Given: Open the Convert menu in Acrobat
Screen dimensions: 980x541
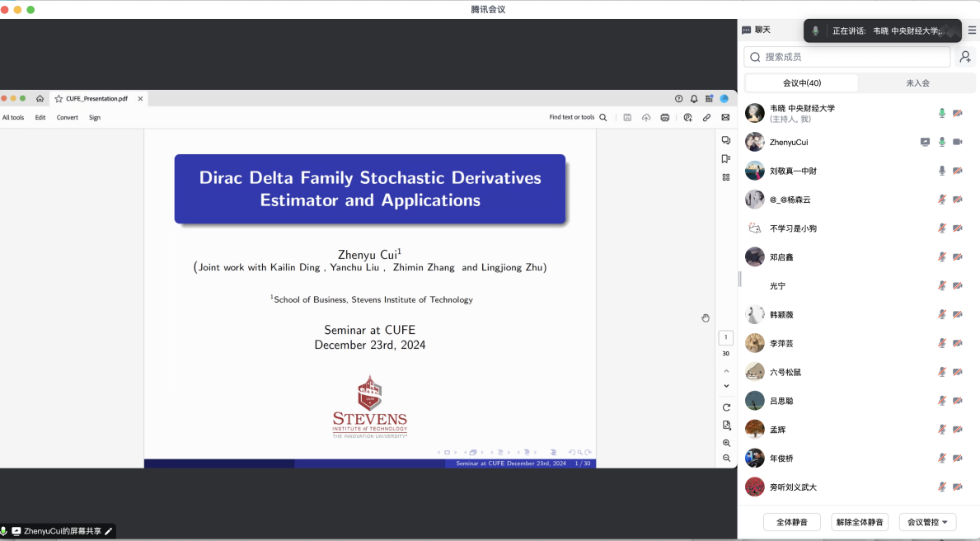Looking at the screenshot, I should tap(68, 118).
